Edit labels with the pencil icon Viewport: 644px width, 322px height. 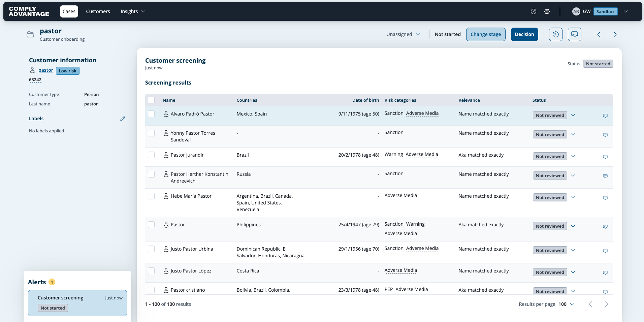click(123, 119)
